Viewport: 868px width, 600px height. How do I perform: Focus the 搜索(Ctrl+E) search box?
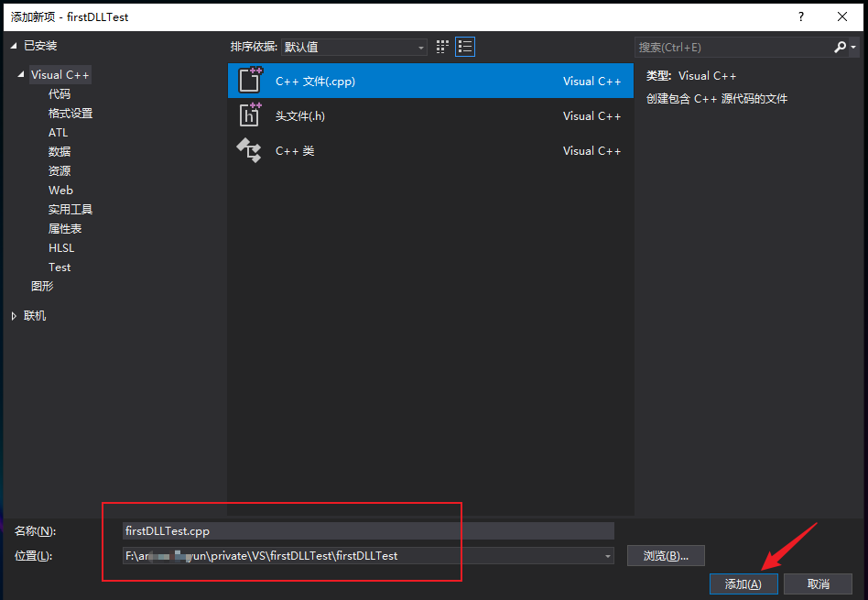coord(733,48)
